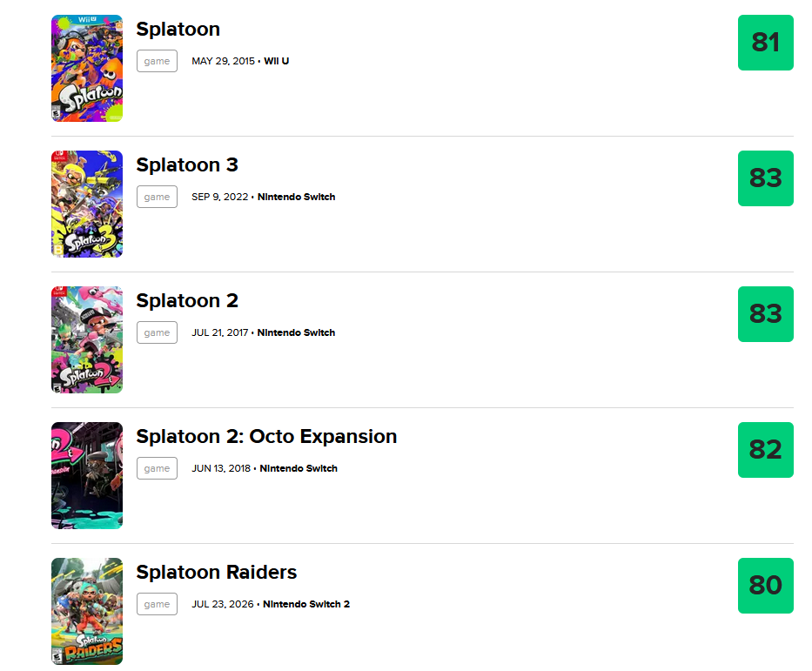Viewport: 812px width, 671px height.
Task: Click the game tag under Octo Expansion
Action: (x=157, y=468)
